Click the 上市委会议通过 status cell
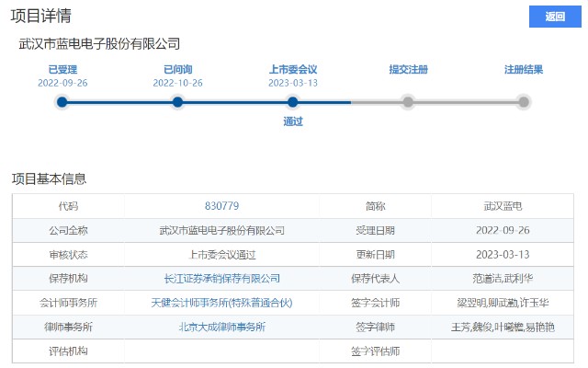Screen dimensions: 588x368 click(x=221, y=255)
